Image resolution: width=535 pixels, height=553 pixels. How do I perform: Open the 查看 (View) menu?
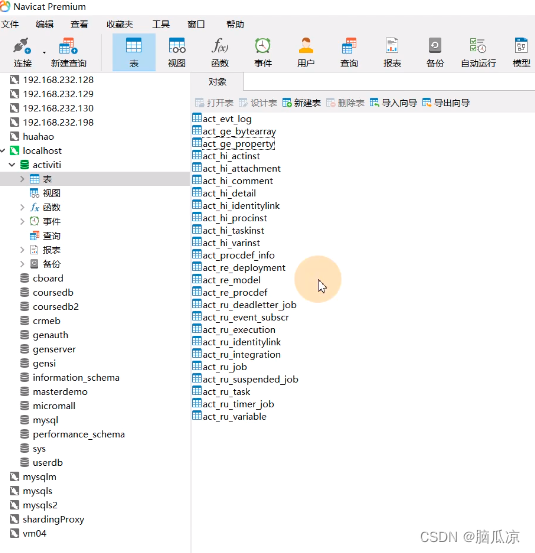pyautogui.click(x=79, y=24)
